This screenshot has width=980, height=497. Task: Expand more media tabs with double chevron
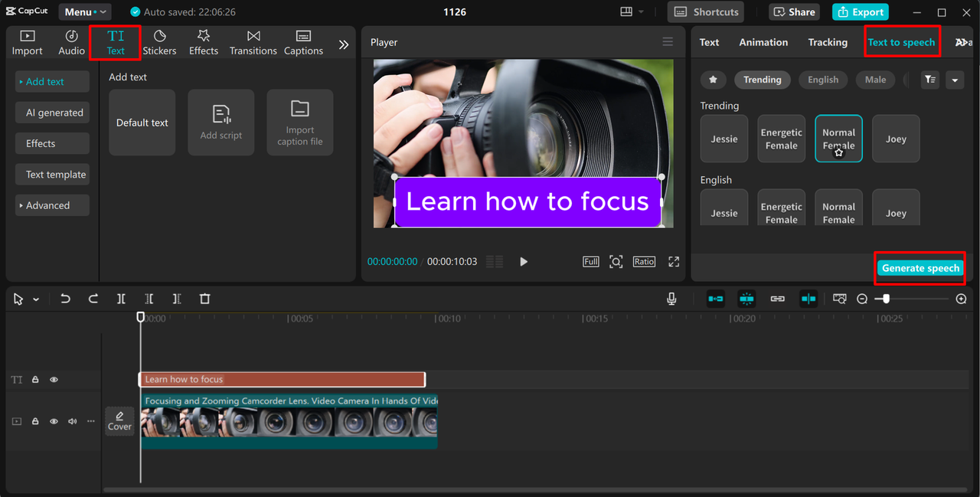(344, 44)
